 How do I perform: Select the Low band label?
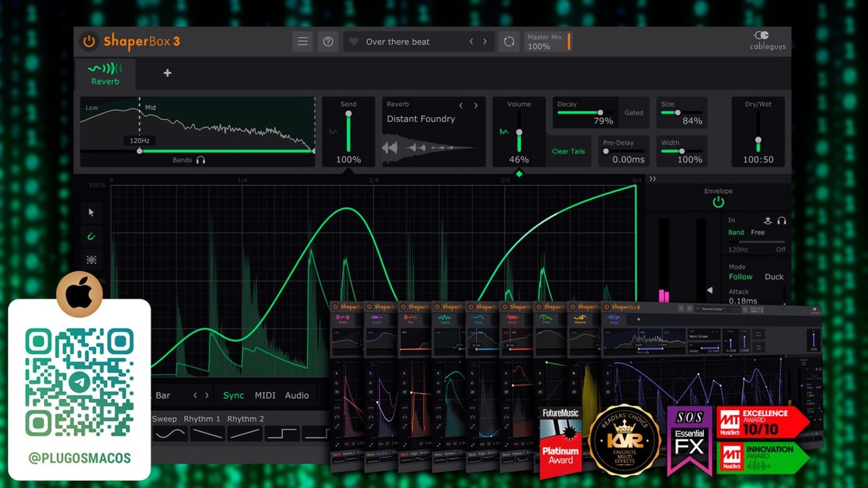(92, 108)
